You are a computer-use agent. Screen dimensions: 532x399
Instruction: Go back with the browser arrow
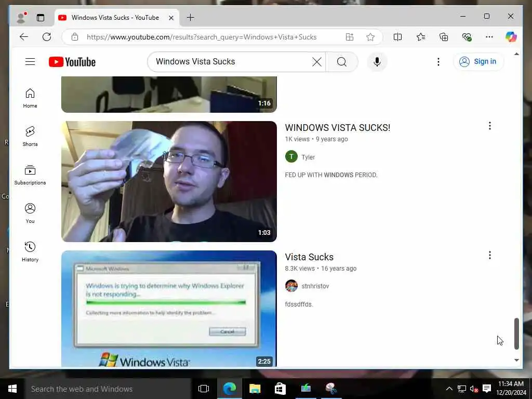[x=24, y=37]
